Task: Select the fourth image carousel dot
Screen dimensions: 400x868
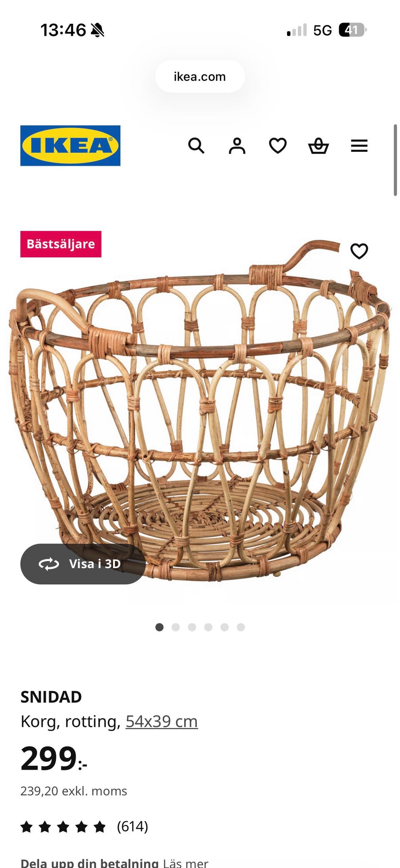Action: coord(208,627)
